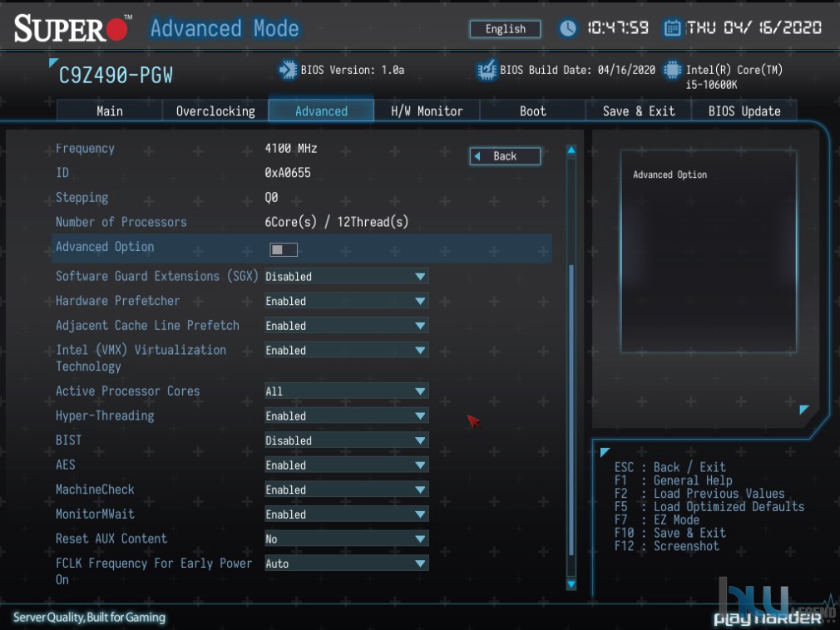Open MonitorMWait dropdown
Screen dimensions: 840x630
[x=347, y=514]
